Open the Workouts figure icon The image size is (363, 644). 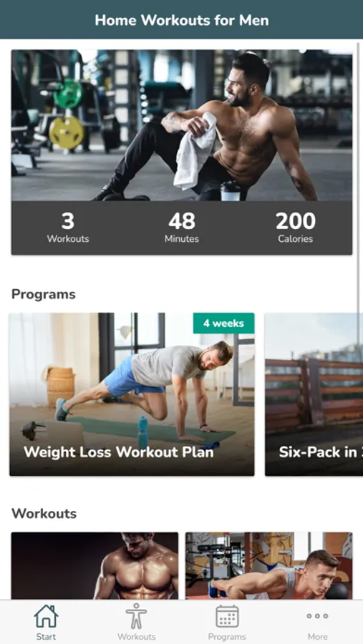[136, 615]
